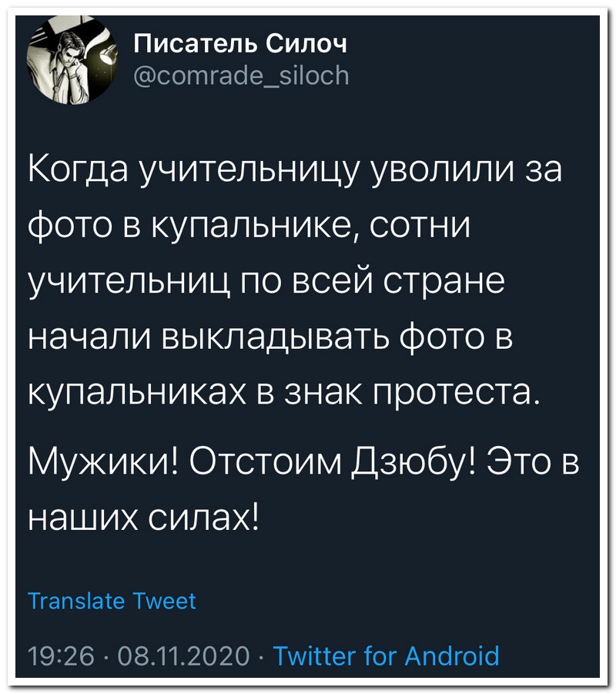Click the display name Писатель Силоч
This screenshot has width=616, height=694.
240,44
